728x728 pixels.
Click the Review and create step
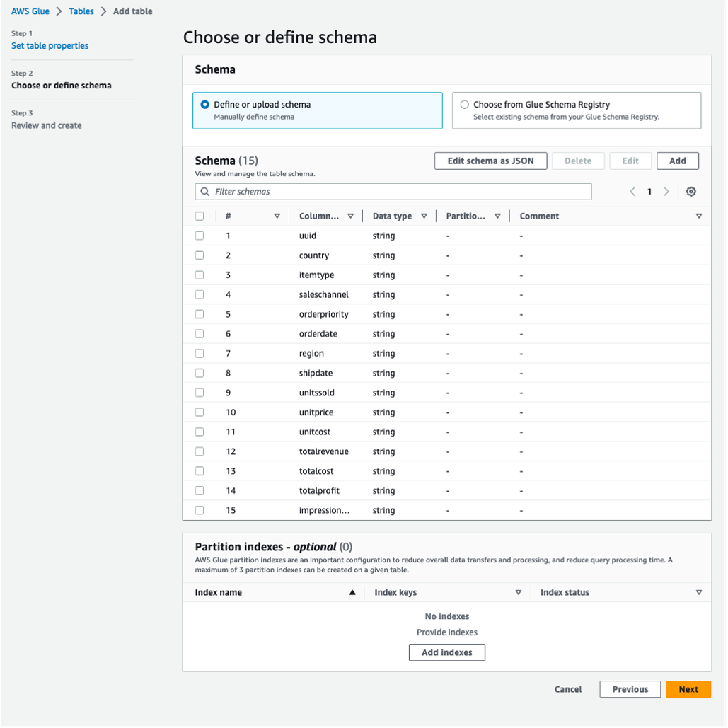tap(47, 125)
